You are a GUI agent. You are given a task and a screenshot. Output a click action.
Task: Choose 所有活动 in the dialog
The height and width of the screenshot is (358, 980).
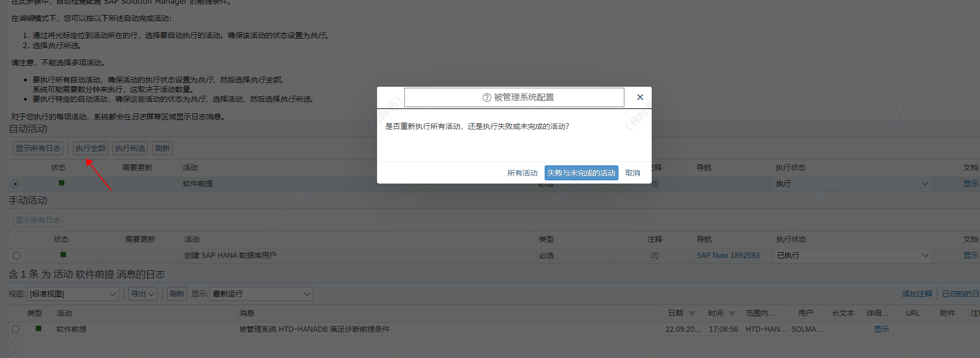[x=522, y=173]
